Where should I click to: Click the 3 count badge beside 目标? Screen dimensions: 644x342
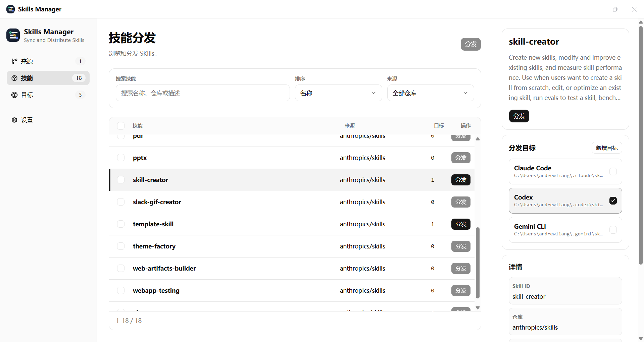click(80, 95)
